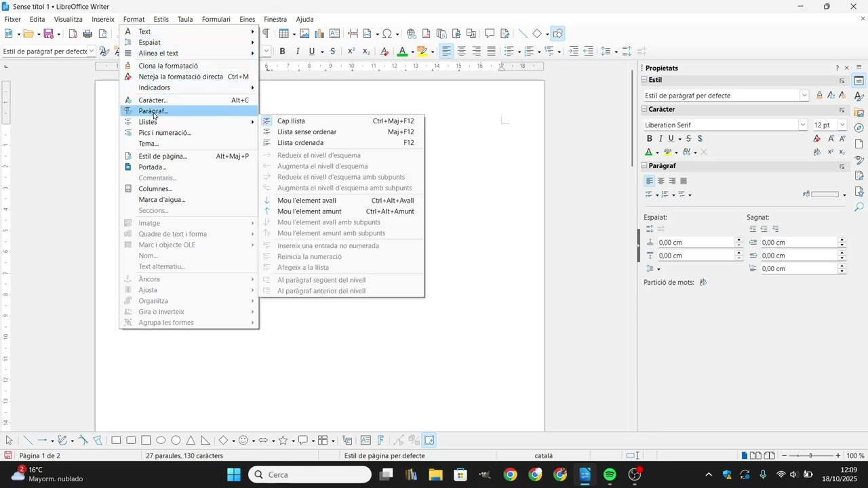Insert a table from the toolbar

[x=283, y=34]
